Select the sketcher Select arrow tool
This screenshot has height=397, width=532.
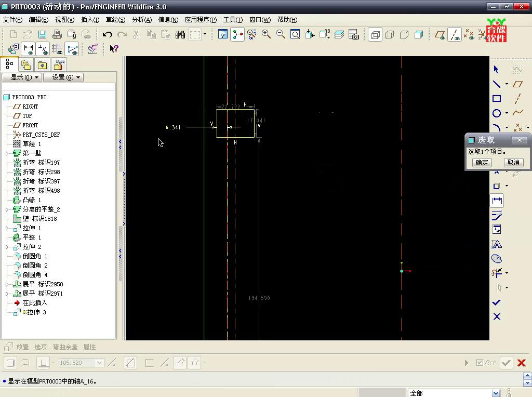point(496,70)
